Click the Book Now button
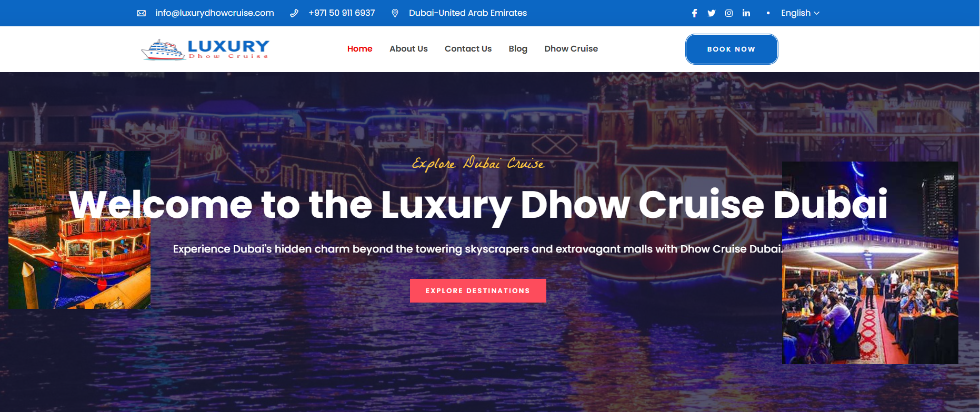Viewport: 980px width, 412px height. 732,49
